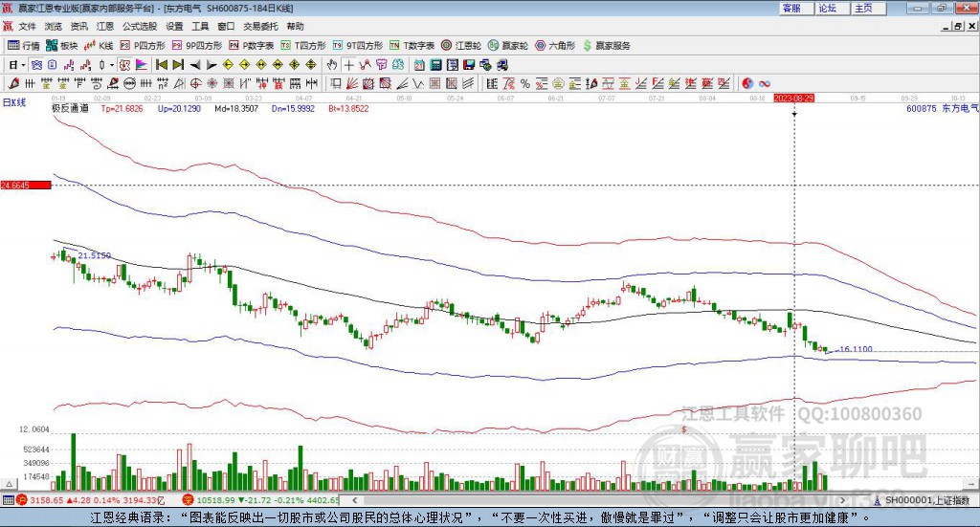The image size is (980, 527).
Task: Expand the 日 period dropdown arrow
Action: [x=24, y=65]
